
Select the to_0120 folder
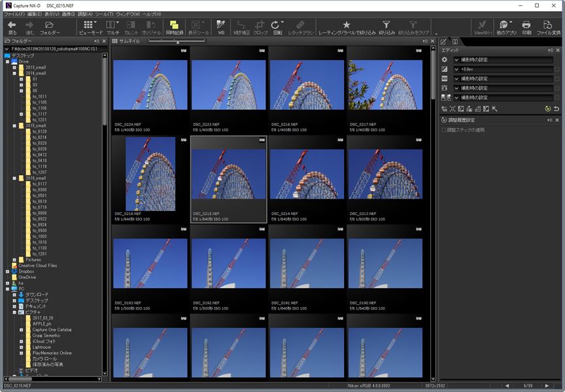click(x=40, y=131)
